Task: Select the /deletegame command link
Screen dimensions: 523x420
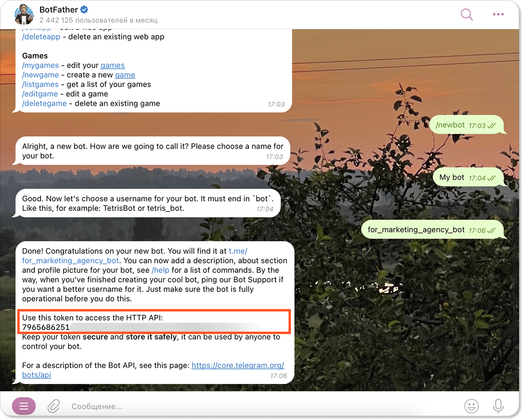Action: [x=45, y=103]
